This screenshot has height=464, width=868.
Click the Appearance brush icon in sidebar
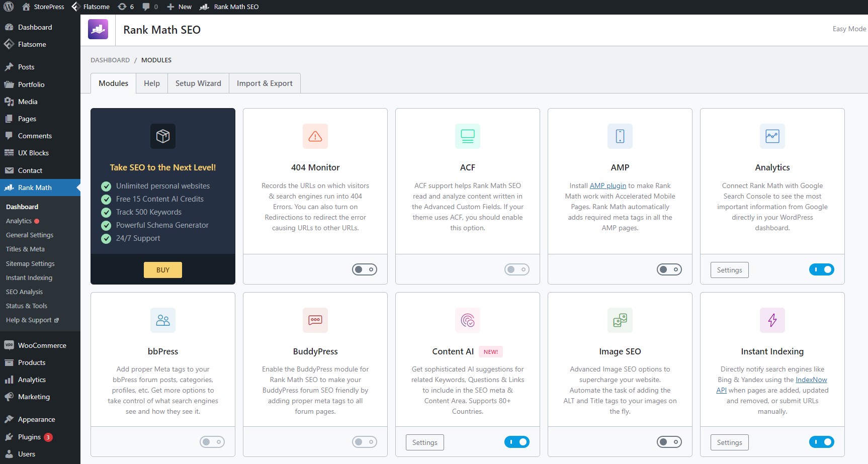click(9, 419)
